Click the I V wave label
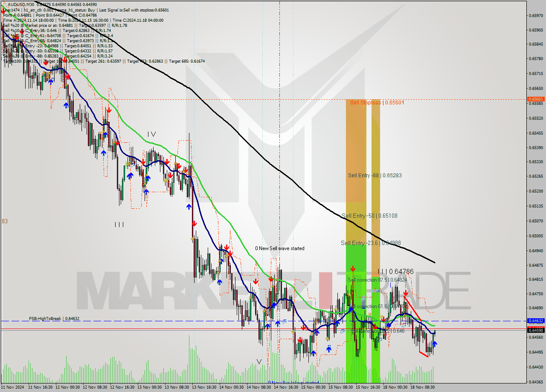 pyautogui.click(x=151, y=134)
